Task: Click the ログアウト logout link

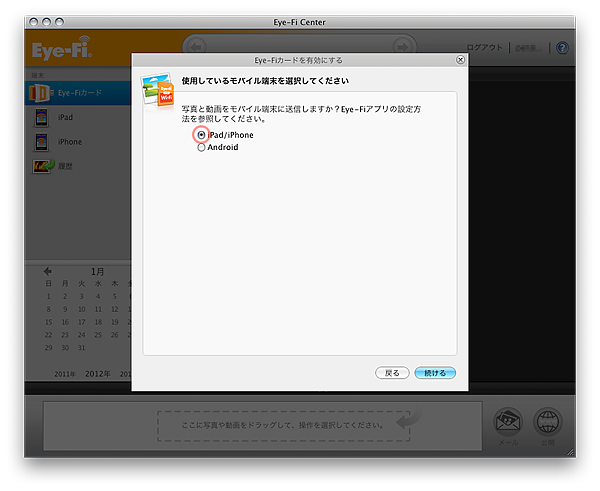Action: (484, 47)
